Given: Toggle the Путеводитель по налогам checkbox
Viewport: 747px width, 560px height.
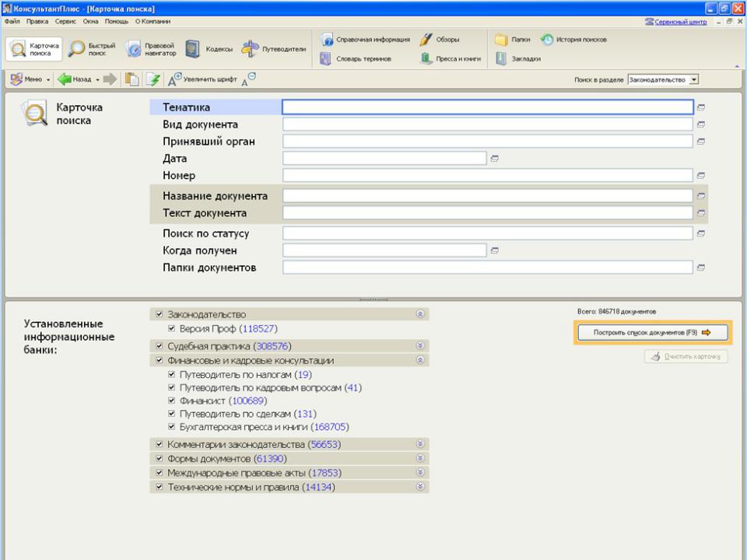Looking at the screenshot, I should [x=171, y=375].
